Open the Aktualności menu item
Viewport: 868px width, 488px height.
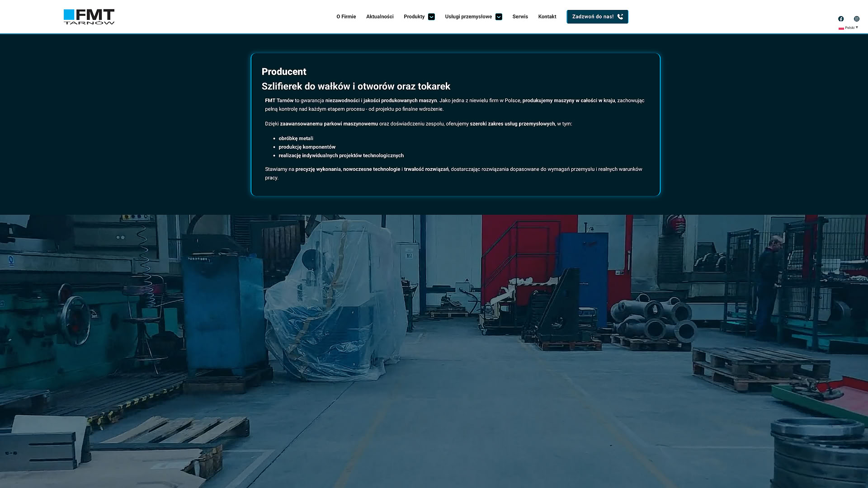point(380,17)
